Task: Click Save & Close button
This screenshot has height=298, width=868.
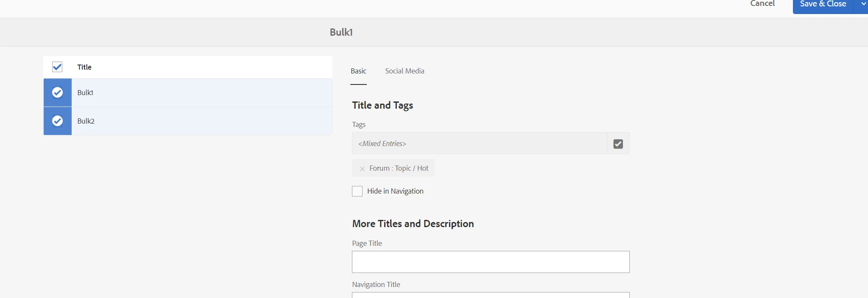Action: click(823, 4)
